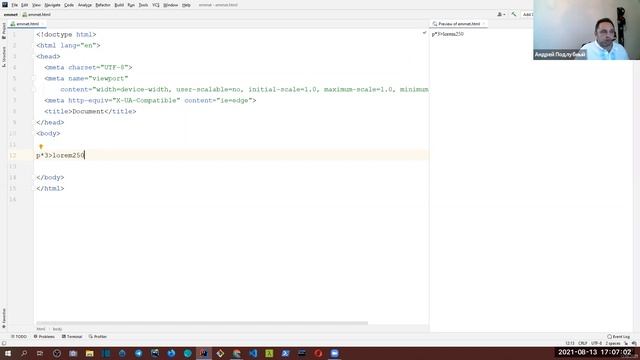Click the taskbar date and time clock

pyautogui.click(x=594, y=352)
